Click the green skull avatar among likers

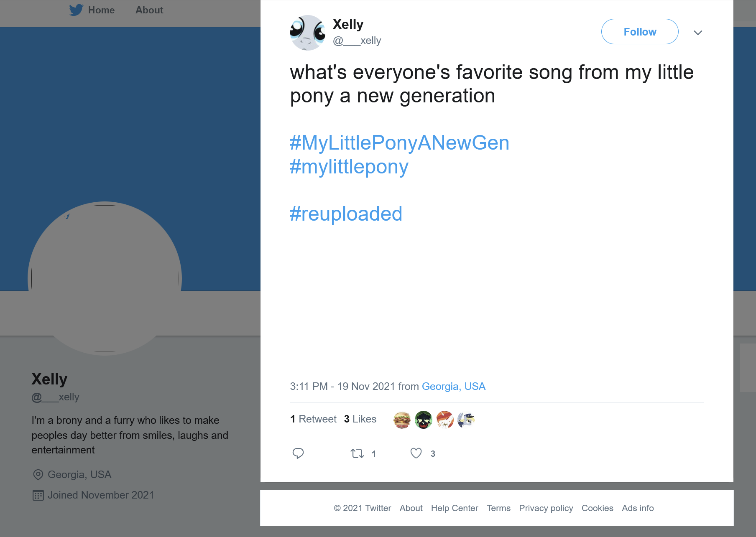click(424, 420)
